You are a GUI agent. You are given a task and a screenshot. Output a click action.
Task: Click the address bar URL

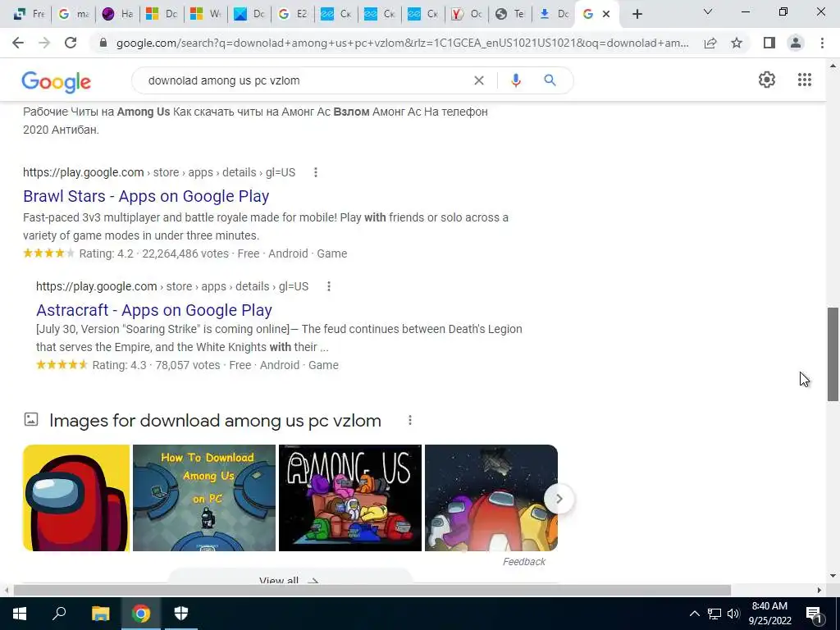coord(402,43)
